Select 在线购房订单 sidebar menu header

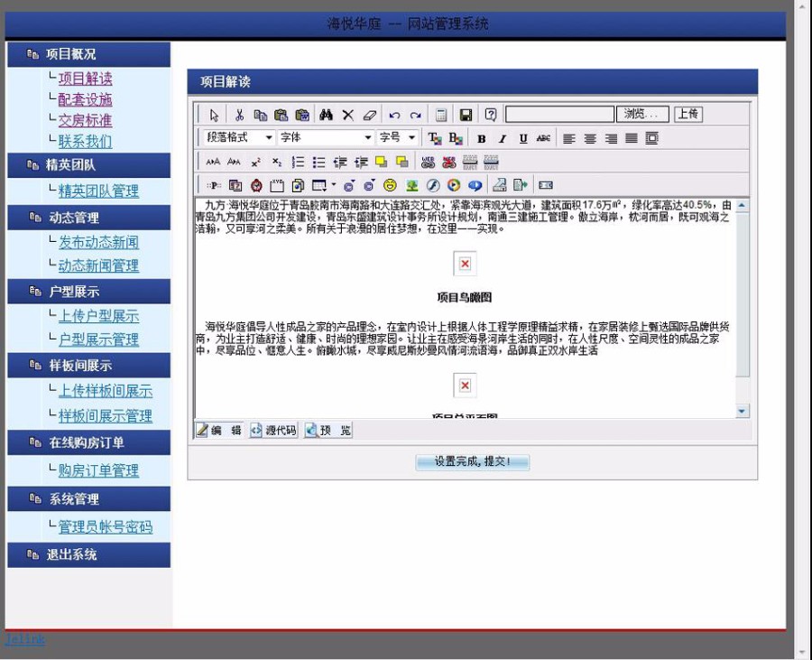88,443
